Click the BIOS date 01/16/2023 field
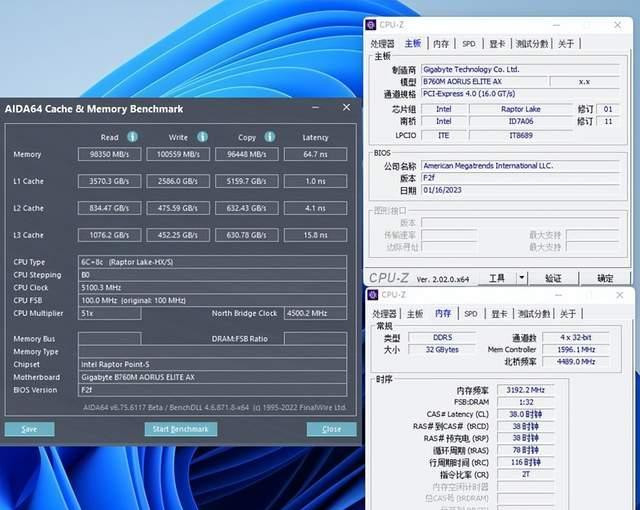The height and width of the screenshot is (510, 640). pos(520,190)
